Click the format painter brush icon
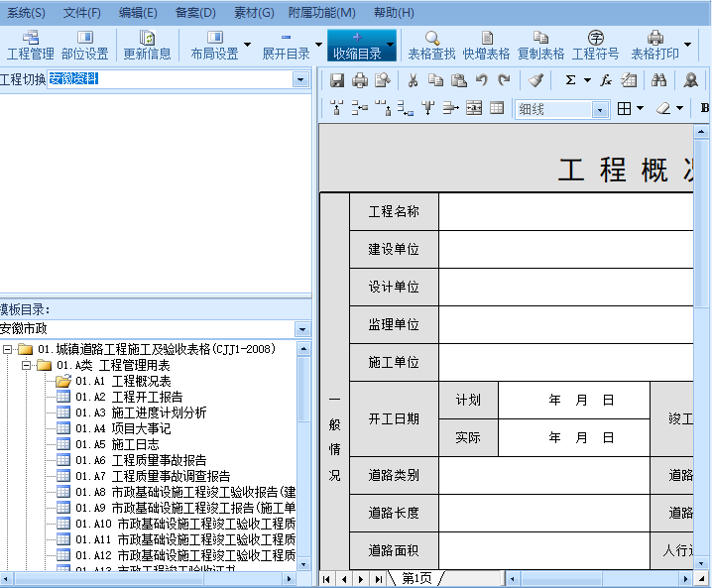The image size is (712, 588). (x=535, y=80)
